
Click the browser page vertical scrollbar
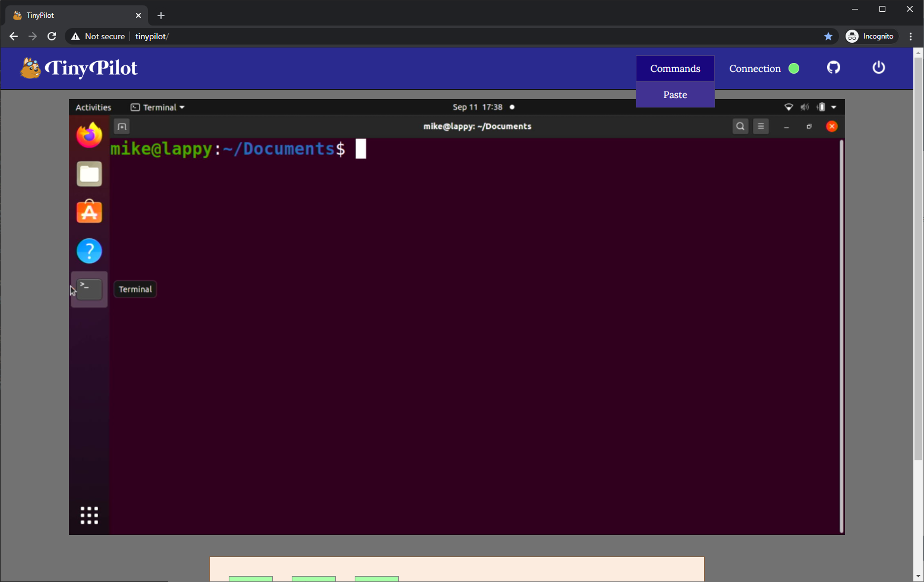click(919, 259)
